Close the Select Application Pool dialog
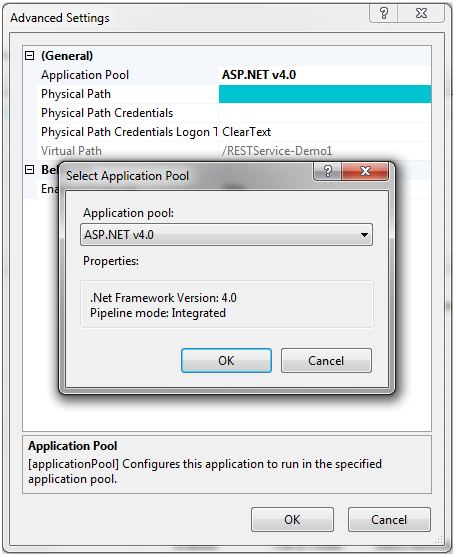456x557 pixels. 365,171
